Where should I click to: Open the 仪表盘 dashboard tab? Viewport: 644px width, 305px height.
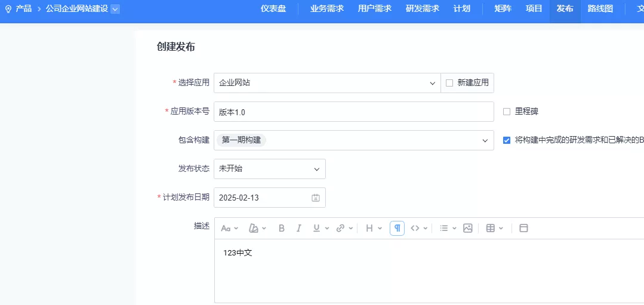(x=273, y=8)
